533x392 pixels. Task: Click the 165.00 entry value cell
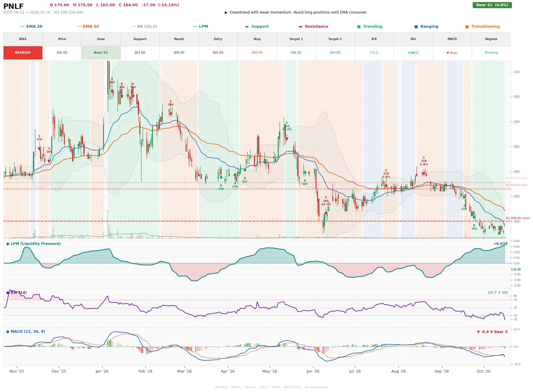218,53
